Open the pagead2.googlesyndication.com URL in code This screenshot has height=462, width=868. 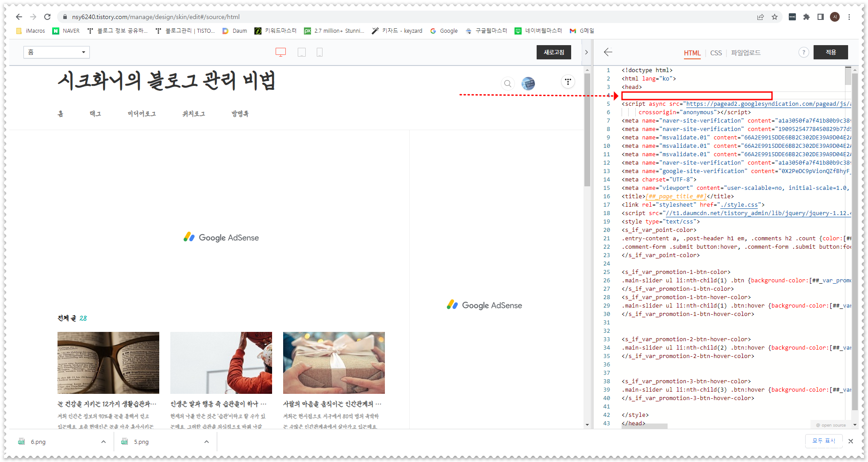click(x=768, y=104)
